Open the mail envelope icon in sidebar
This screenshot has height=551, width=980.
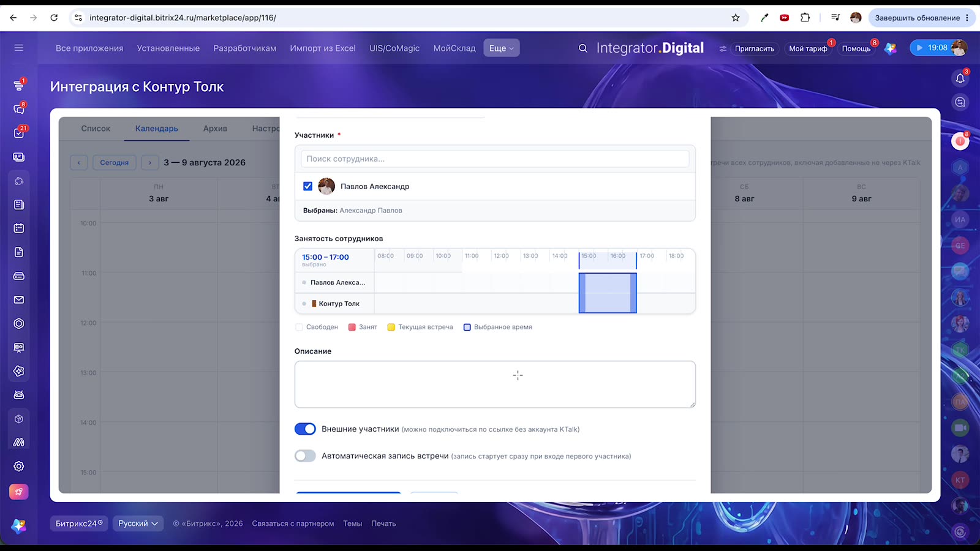(19, 300)
